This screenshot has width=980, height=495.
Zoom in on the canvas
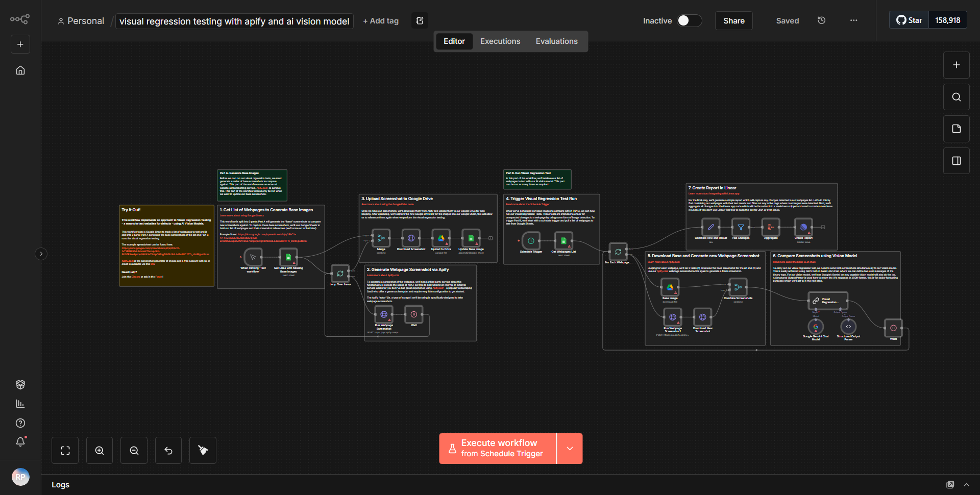pos(99,450)
